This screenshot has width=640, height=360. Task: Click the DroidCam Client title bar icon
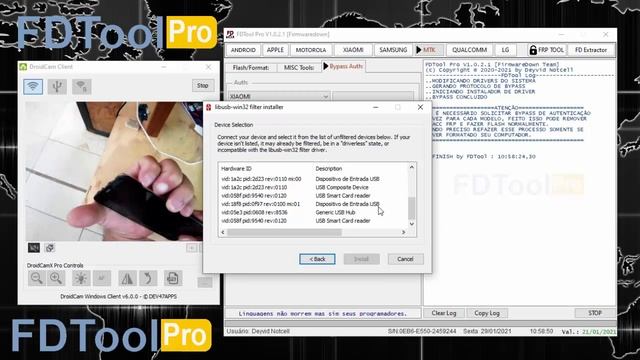pos(23,67)
